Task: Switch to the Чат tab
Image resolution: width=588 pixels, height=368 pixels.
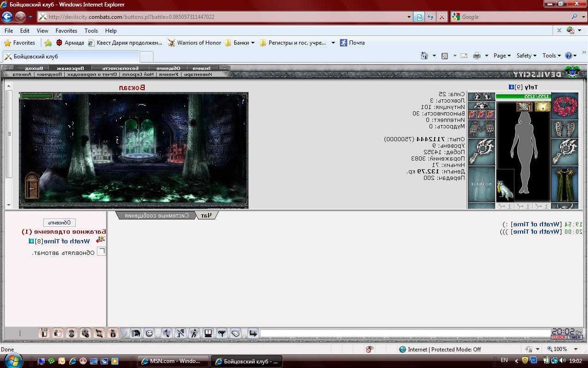Action: pyautogui.click(x=206, y=215)
